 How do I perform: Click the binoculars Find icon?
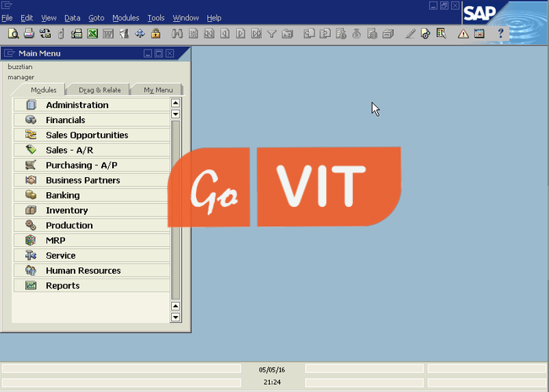177,34
